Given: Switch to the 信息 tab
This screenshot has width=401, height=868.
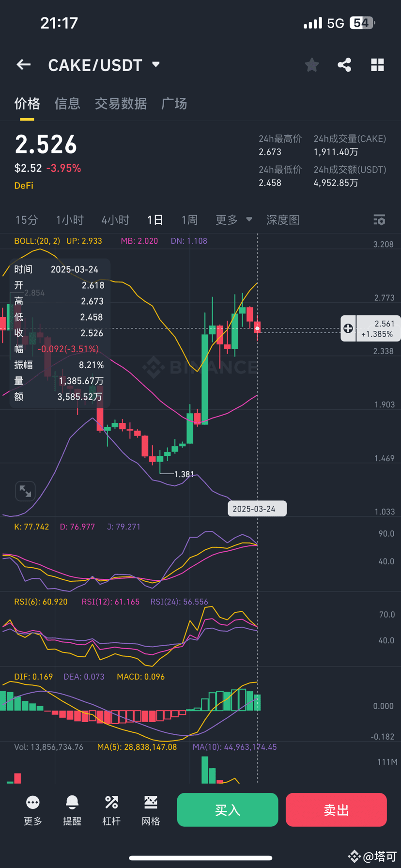Looking at the screenshot, I should 67,104.
